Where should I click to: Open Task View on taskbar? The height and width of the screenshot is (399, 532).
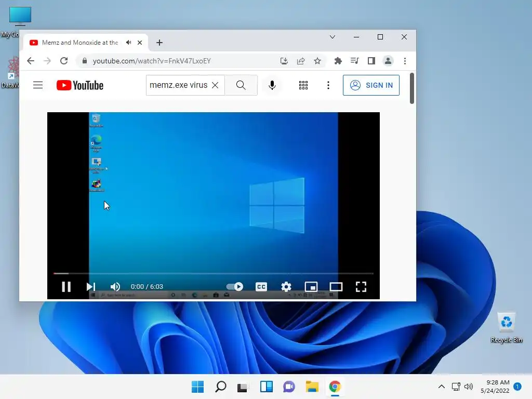click(x=242, y=387)
